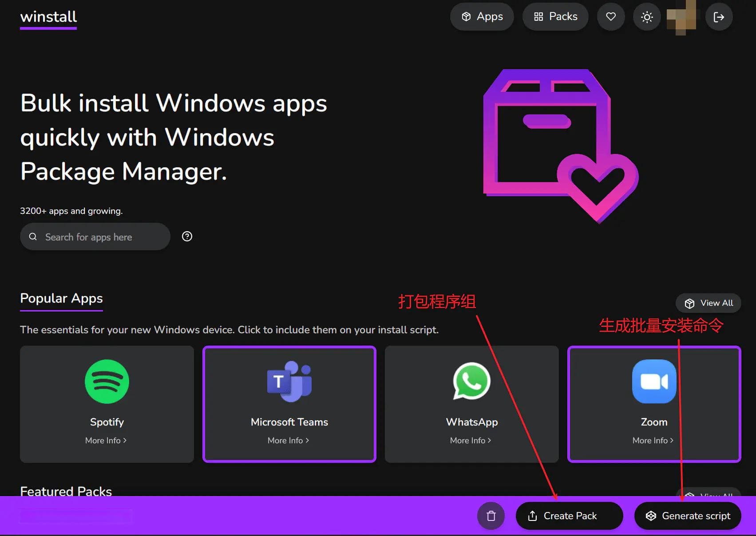The width and height of the screenshot is (756, 536).
Task: Deselect the Zoom app card
Action: pyautogui.click(x=654, y=404)
